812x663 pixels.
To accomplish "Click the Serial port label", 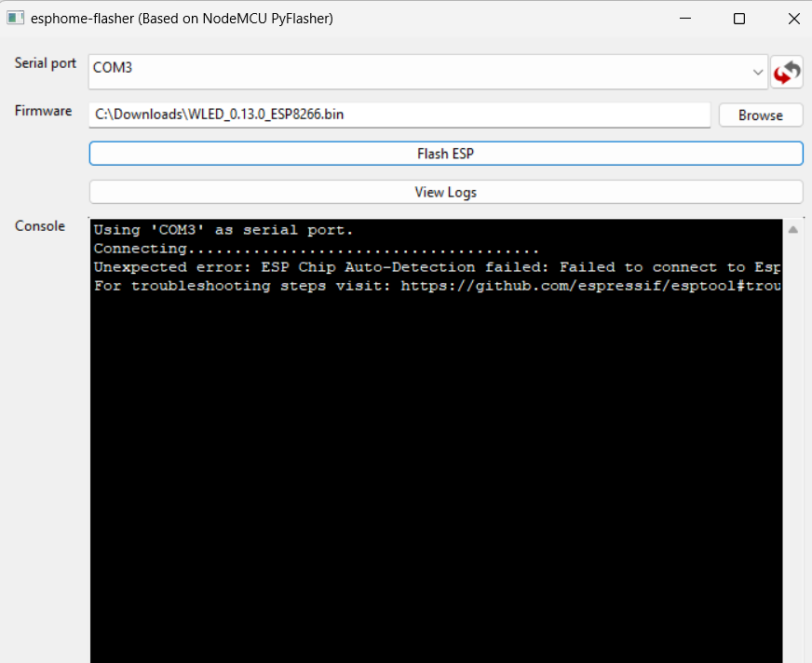I will [x=46, y=63].
